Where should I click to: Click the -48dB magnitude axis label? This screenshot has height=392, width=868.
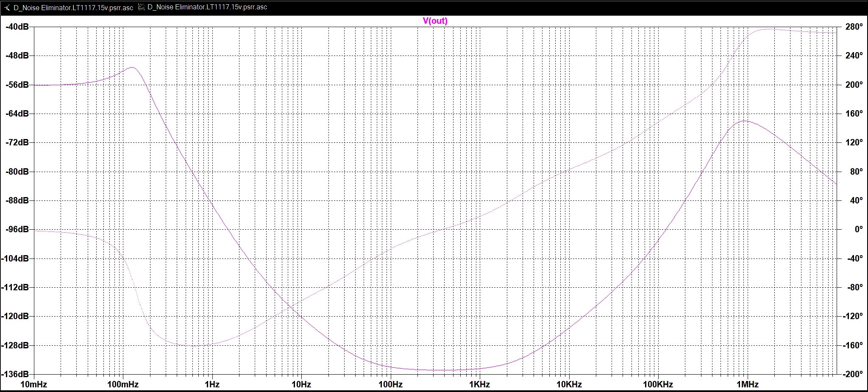17,56
